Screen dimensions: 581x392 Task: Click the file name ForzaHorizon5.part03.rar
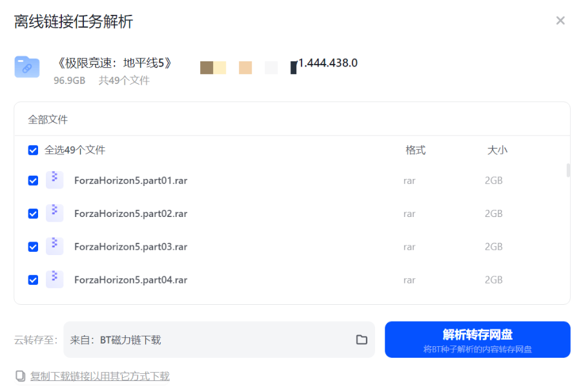pyautogui.click(x=131, y=247)
